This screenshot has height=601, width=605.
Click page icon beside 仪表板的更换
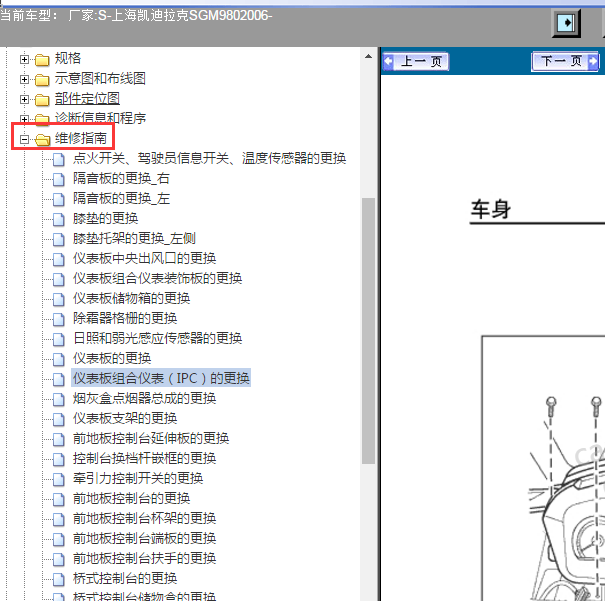pos(59,360)
